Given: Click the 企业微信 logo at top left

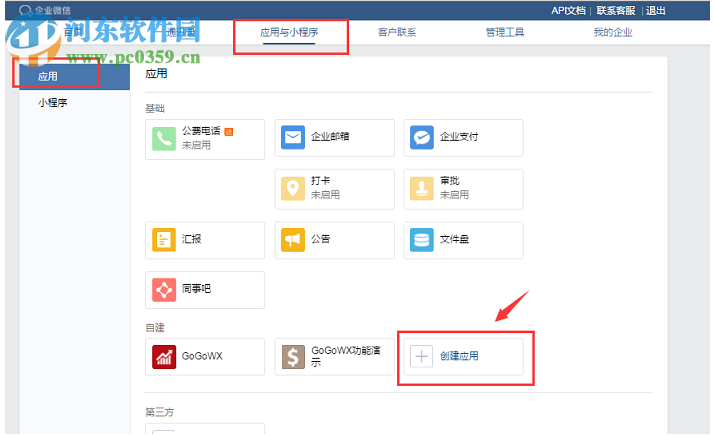Looking at the screenshot, I should (45, 10).
